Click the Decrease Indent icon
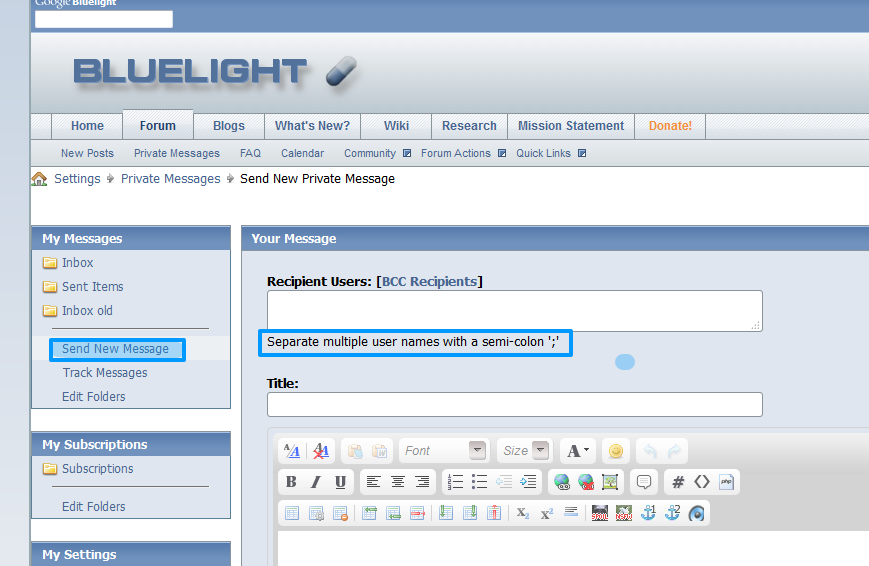Screen dimensions: 869x566 coord(504,482)
